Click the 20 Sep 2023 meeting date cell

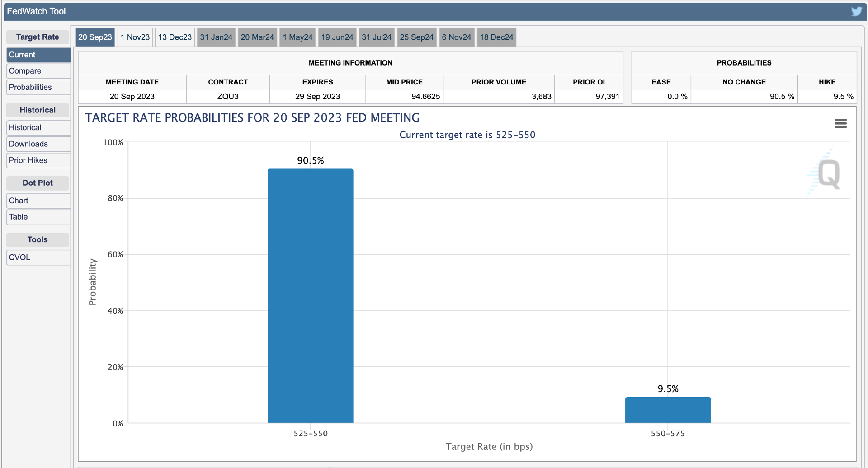coord(132,96)
